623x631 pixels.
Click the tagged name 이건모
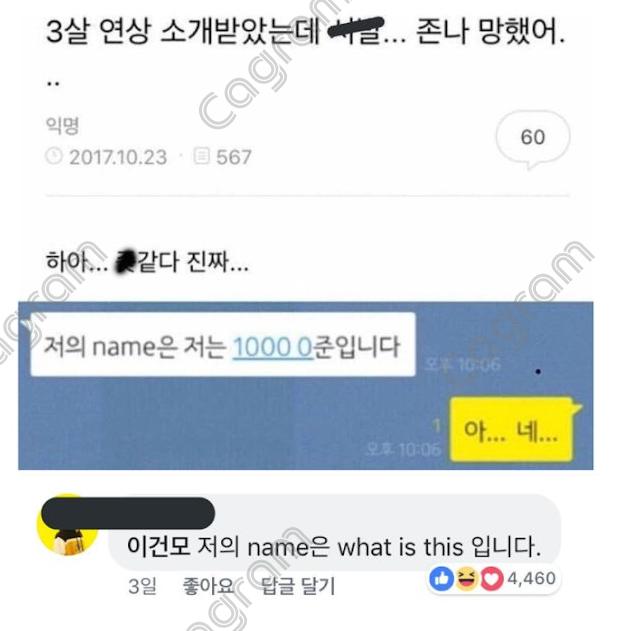click(x=158, y=546)
